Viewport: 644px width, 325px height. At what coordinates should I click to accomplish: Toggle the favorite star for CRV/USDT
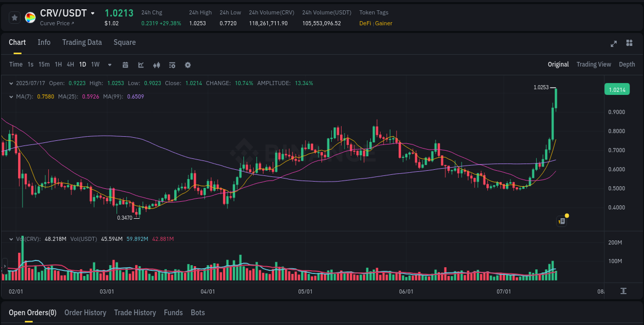(x=14, y=17)
